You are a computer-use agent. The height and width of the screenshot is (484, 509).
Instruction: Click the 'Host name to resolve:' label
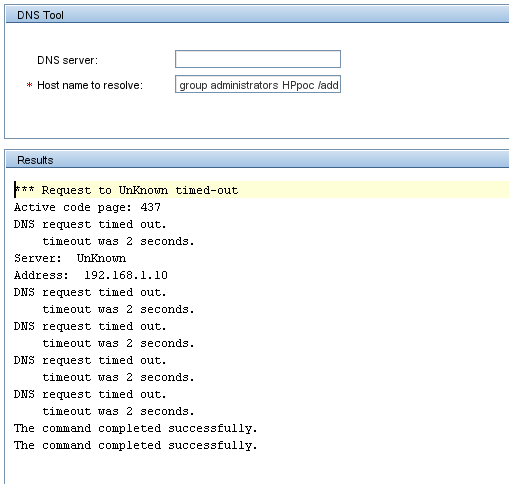click(x=90, y=85)
